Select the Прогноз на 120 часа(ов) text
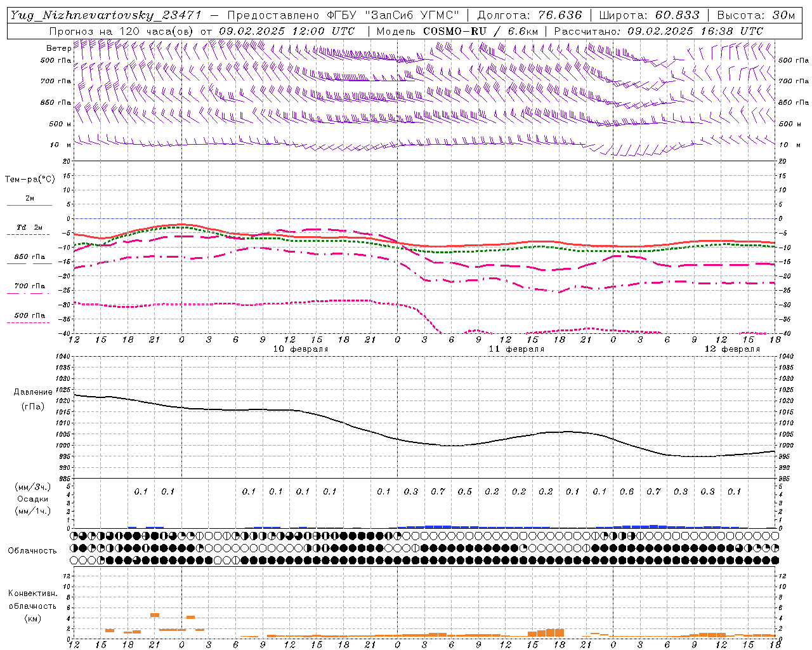812x650 pixels. click(x=122, y=31)
